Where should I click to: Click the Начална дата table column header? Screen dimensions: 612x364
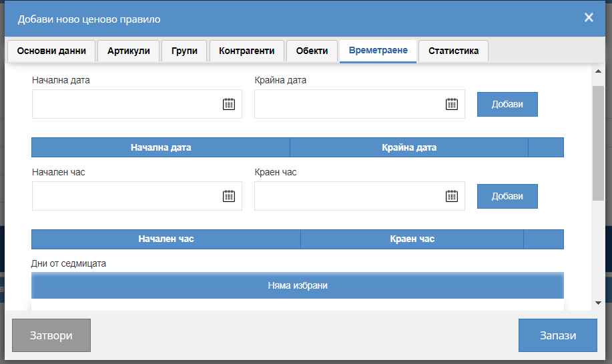point(161,147)
